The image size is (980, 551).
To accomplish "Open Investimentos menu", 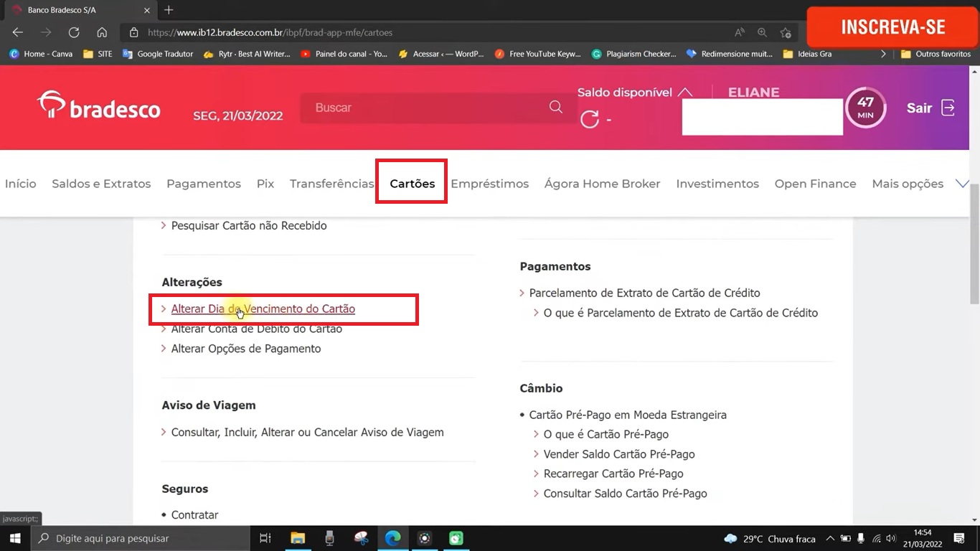I will tap(717, 184).
